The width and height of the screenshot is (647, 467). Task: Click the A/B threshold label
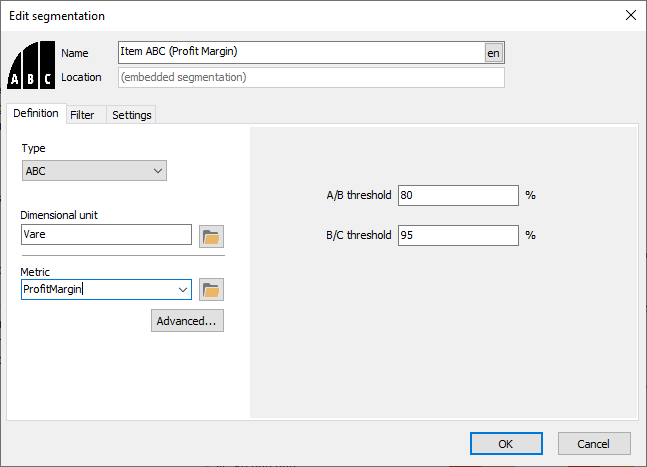point(359,195)
